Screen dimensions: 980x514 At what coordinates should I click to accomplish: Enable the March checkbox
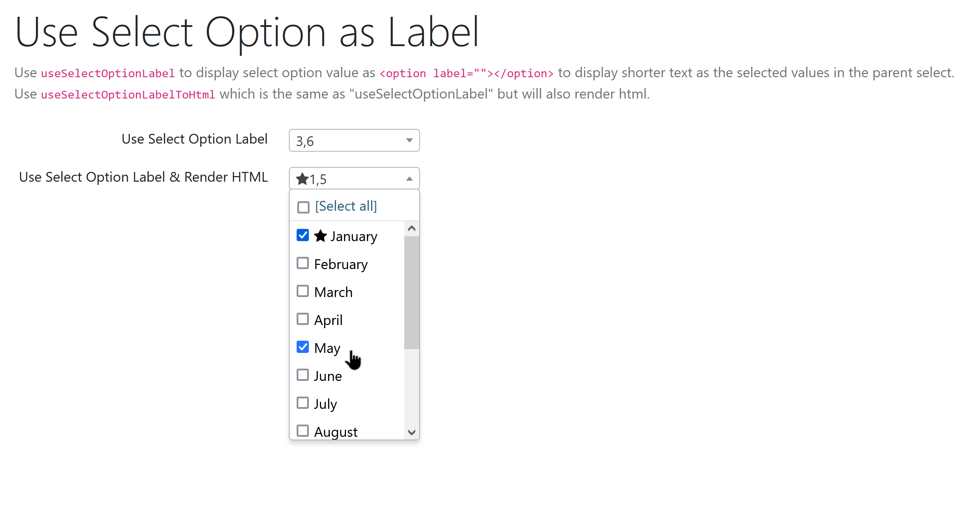point(303,291)
